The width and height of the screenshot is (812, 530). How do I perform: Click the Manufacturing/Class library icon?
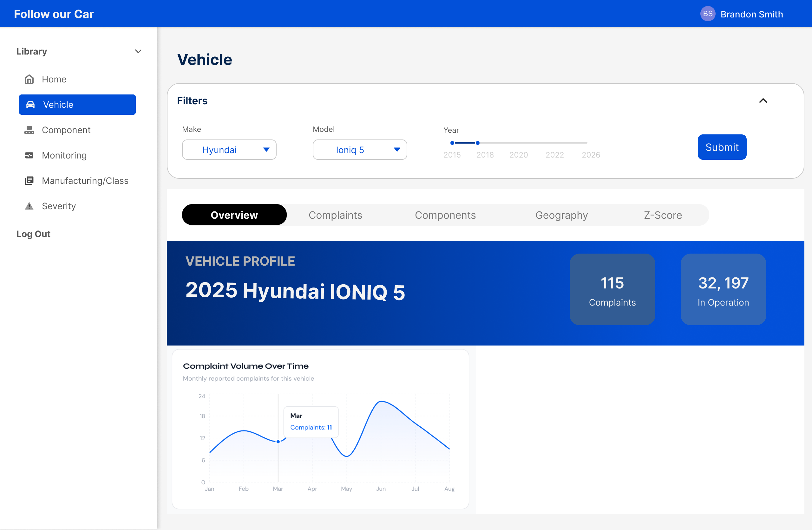[x=29, y=180]
